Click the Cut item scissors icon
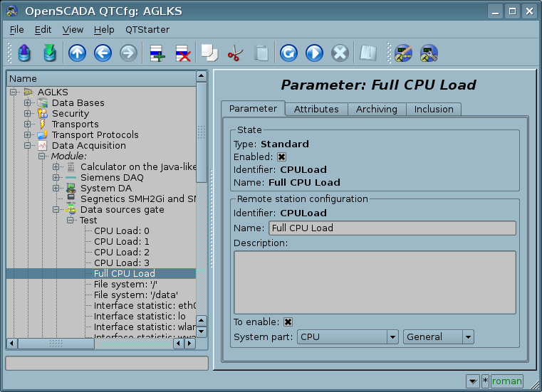 tap(235, 53)
